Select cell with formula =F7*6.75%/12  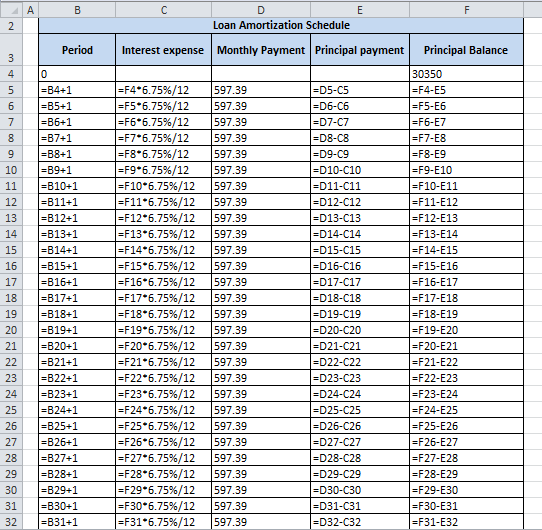(x=163, y=138)
